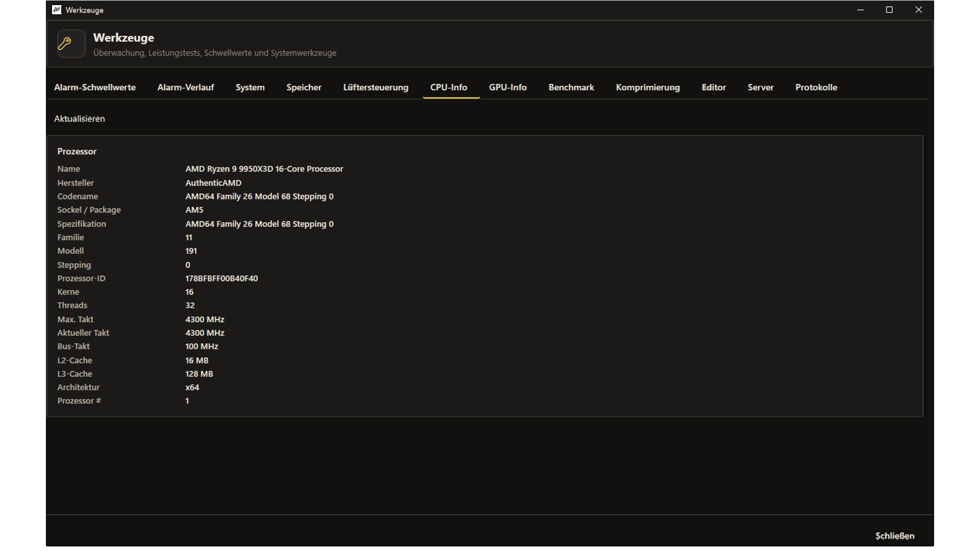Click the Architektur label
Viewport: 980px width, 551px height.
pos(78,387)
